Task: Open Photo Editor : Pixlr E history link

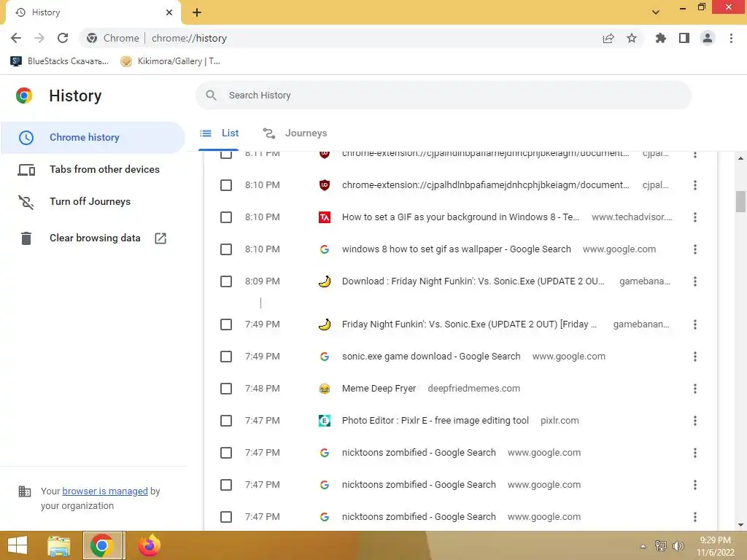Action: click(x=436, y=421)
